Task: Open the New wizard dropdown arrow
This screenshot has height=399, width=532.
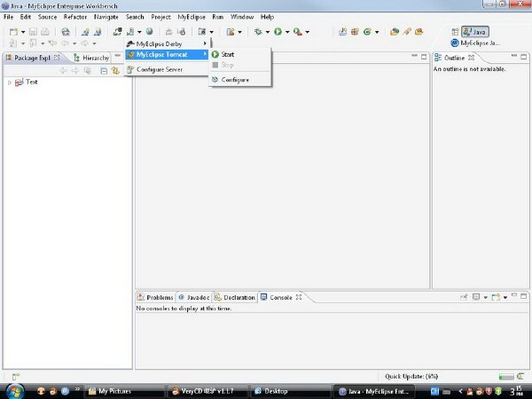Action: 23,32
